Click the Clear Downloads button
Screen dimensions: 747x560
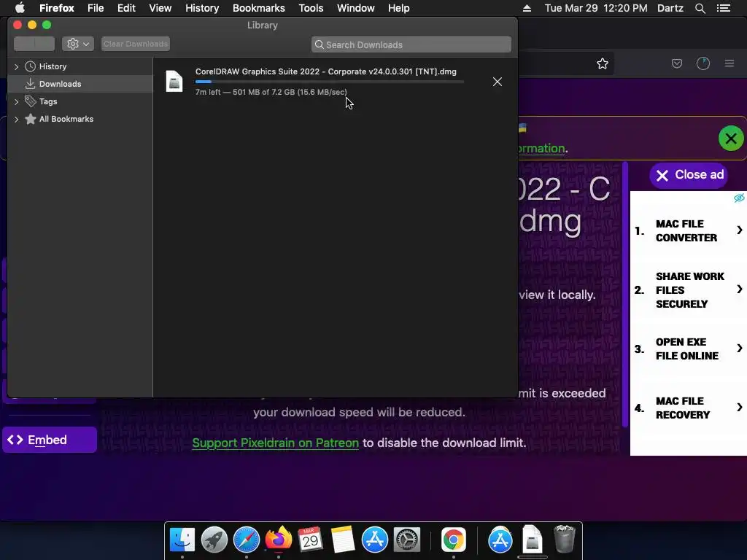136,44
